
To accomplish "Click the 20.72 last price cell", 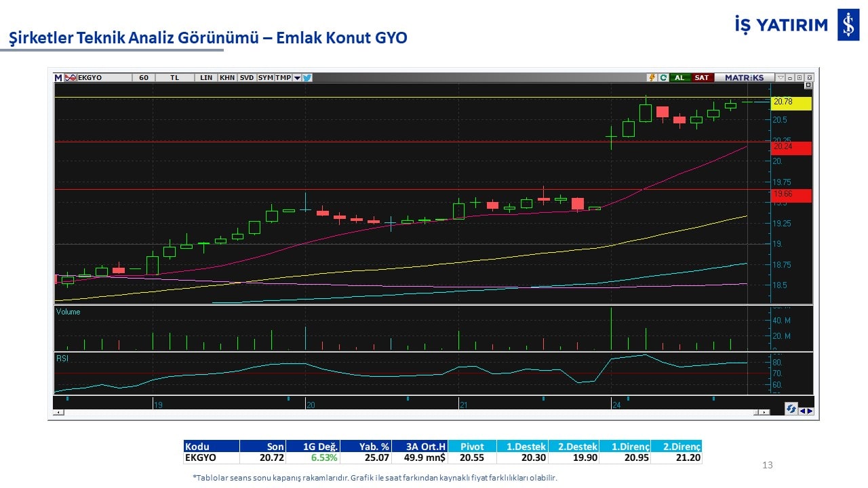I will (x=262, y=458).
